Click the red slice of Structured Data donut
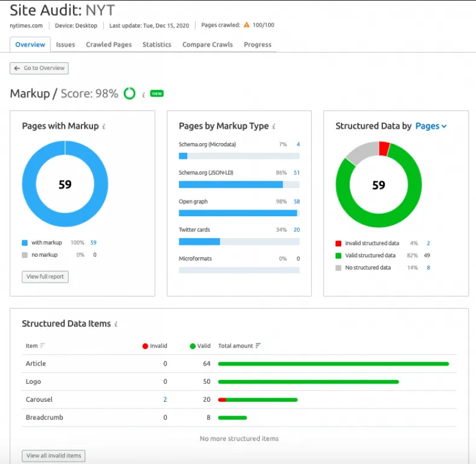The height and width of the screenshot is (464, 476). pos(384,149)
